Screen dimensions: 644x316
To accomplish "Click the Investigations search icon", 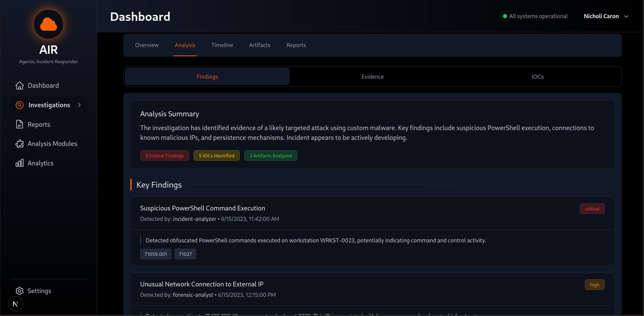I will [19, 105].
